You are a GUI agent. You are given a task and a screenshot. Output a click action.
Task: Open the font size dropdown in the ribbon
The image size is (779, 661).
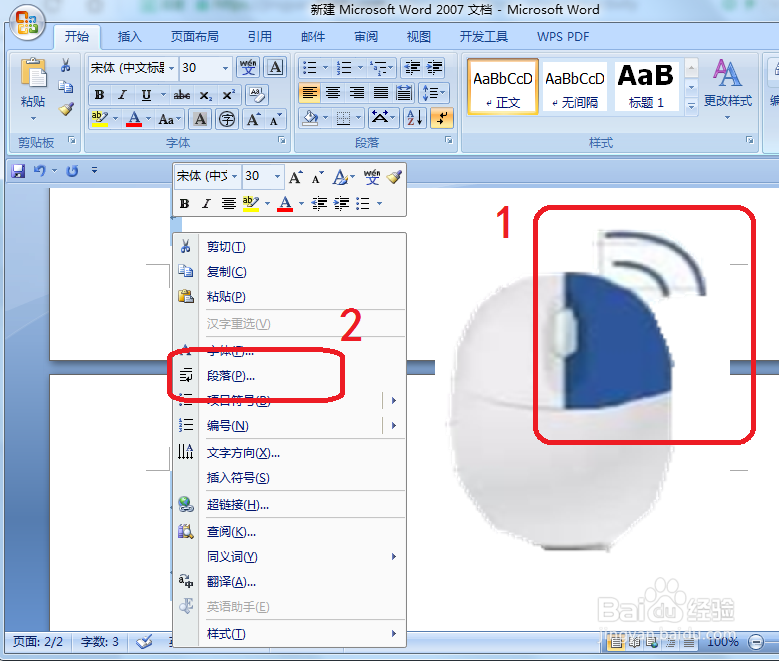click(x=225, y=68)
